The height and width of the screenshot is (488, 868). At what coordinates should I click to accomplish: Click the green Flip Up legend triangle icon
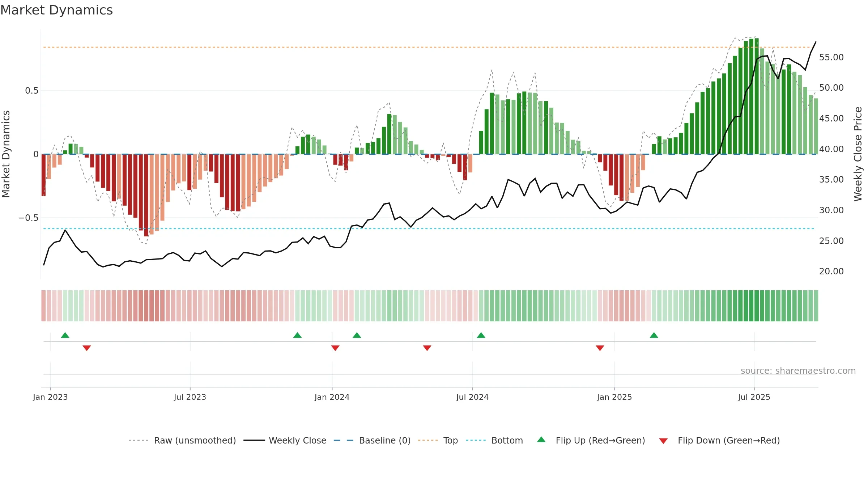[x=541, y=440]
